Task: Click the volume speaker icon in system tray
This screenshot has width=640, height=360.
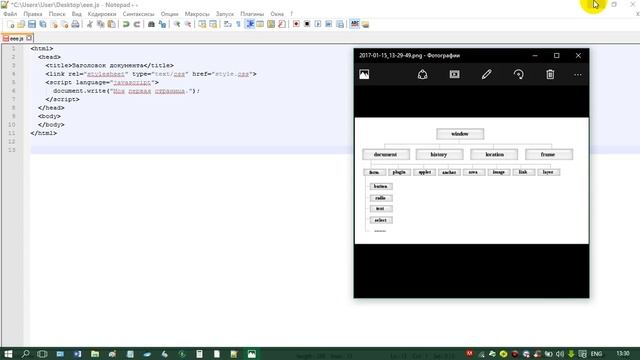Action: 560,354
